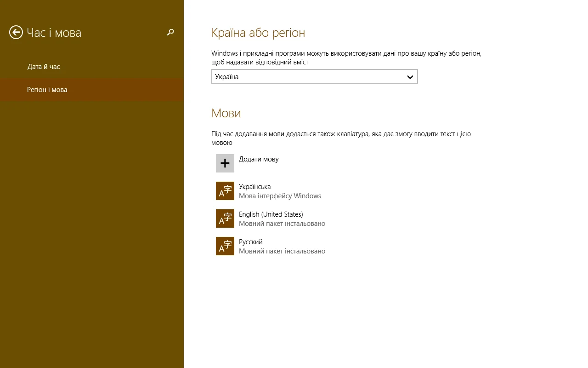Click the plus icon to add language
The height and width of the screenshot is (368, 588).
[225, 163]
